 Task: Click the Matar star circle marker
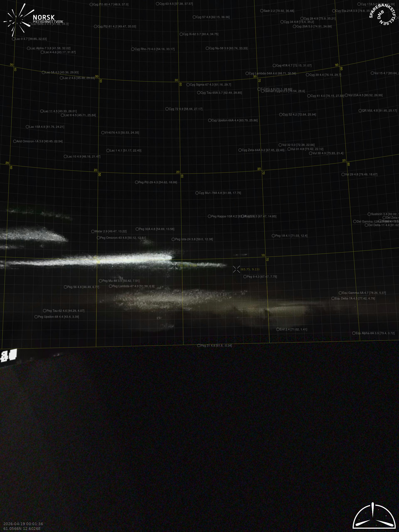tap(93, 231)
